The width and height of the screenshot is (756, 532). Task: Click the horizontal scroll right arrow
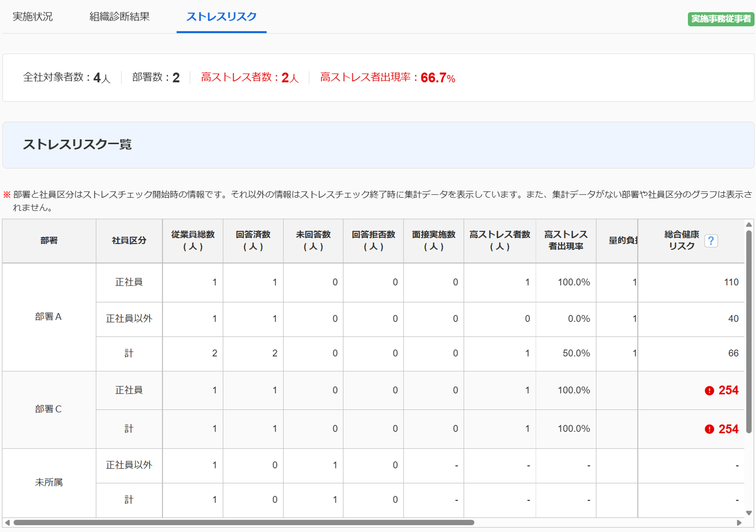[739, 523]
